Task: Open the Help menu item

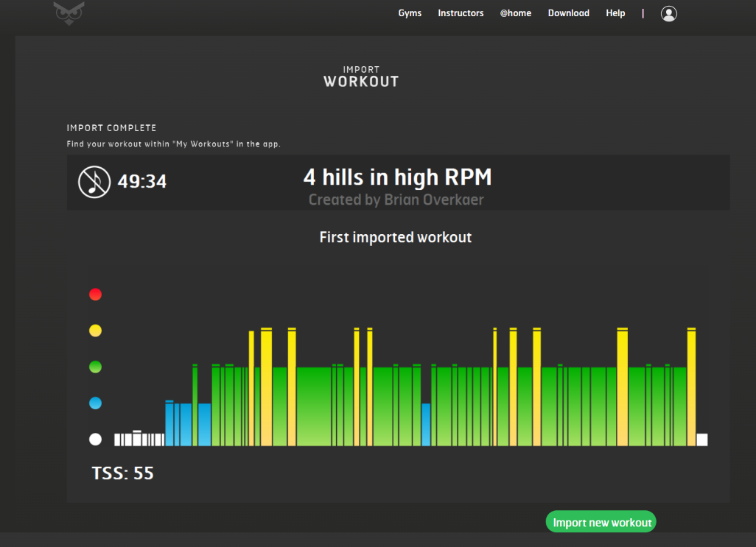Action: pos(615,13)
